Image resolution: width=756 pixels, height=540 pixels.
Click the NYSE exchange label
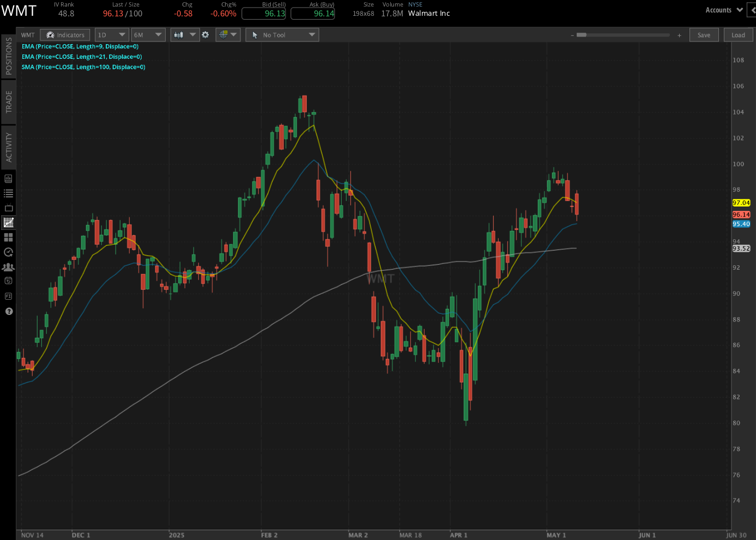415,4
